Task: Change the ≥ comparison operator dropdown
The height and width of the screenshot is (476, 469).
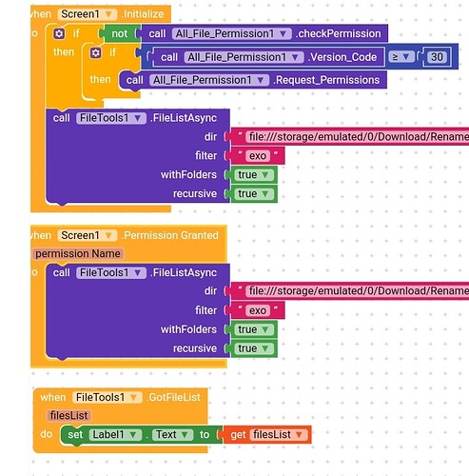Action: tap(401, 57)
